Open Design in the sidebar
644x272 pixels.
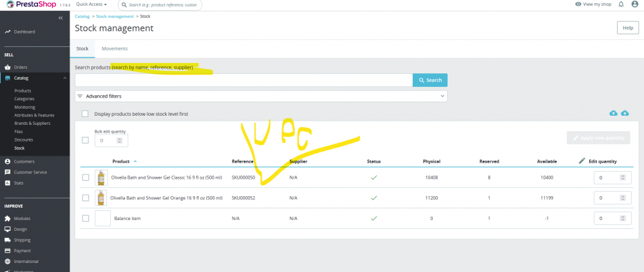[x=21, y=230]
